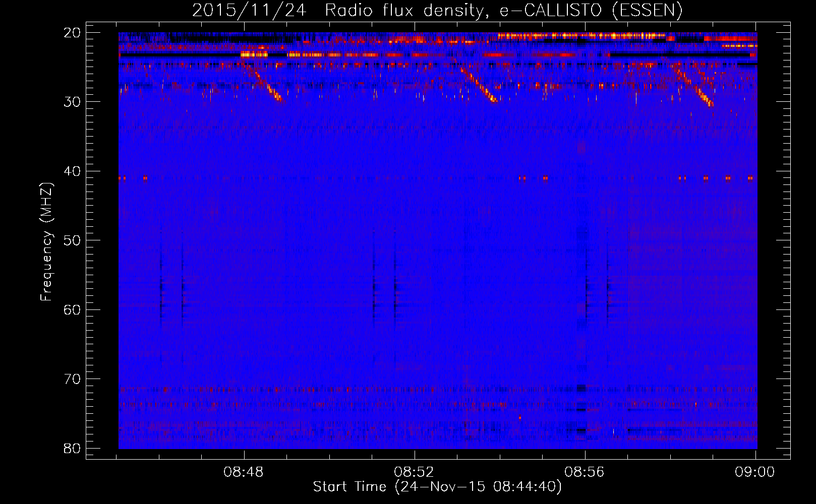The width and height of the screenshot is (816, 504).
Task: Click the 80 frequency tick label
Action: pos(73,448)
